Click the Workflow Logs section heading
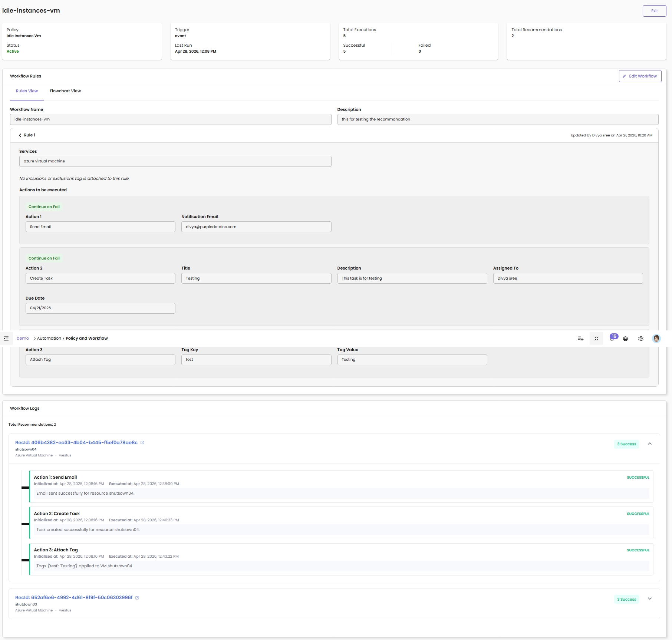The image size is (672, 640). pos(24,409)
